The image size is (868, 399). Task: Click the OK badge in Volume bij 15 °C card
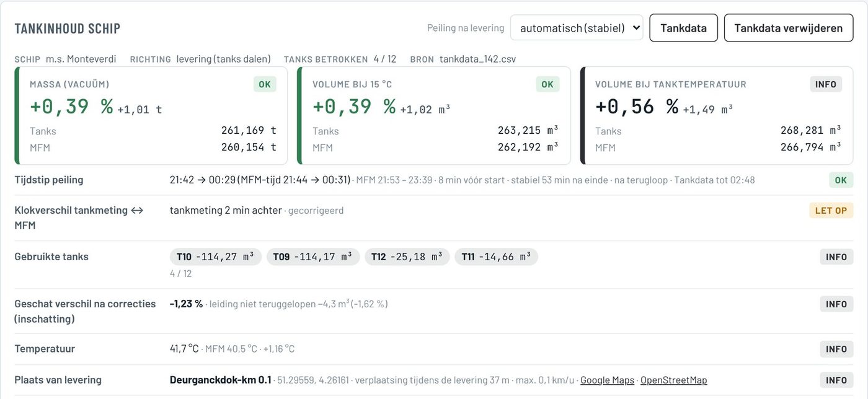tap(547, 84)
